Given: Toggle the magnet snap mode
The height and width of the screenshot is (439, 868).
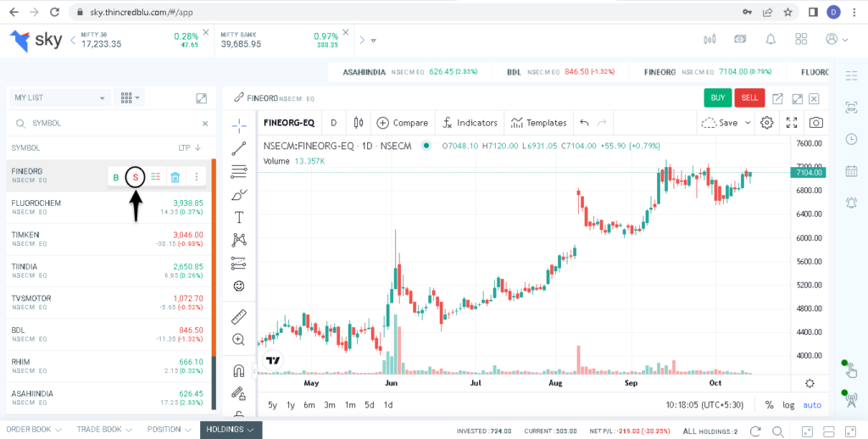Looking at the screenshot, I should tap(239, 370).
